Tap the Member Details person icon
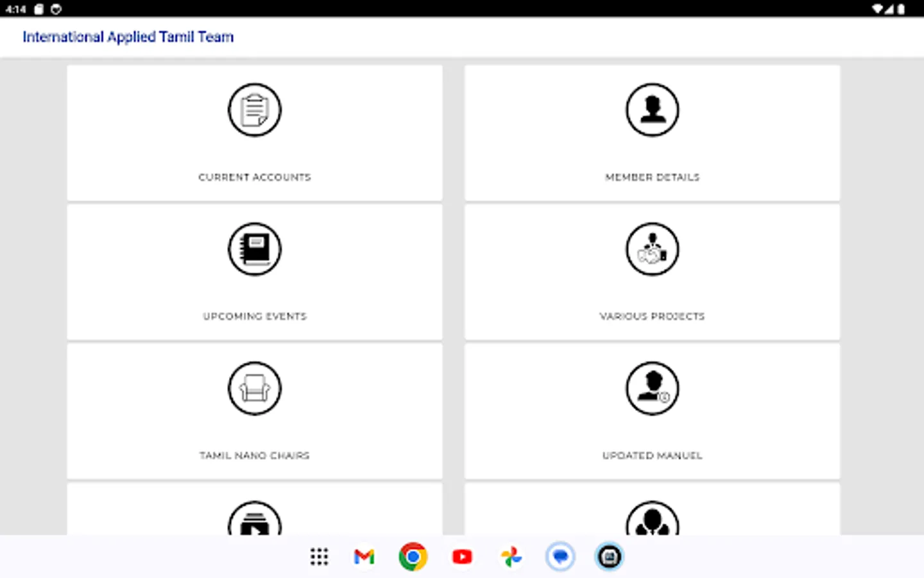 coord(653,110)
